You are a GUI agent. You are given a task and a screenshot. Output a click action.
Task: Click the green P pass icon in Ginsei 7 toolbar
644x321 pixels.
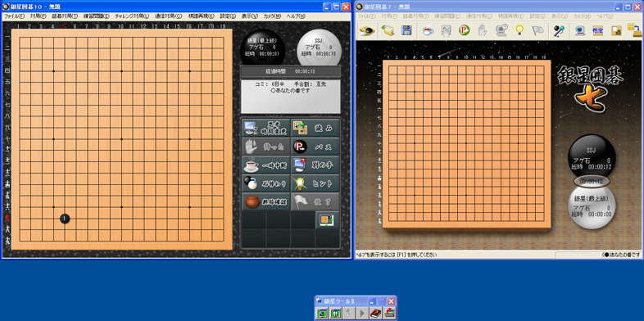[464, 30]
